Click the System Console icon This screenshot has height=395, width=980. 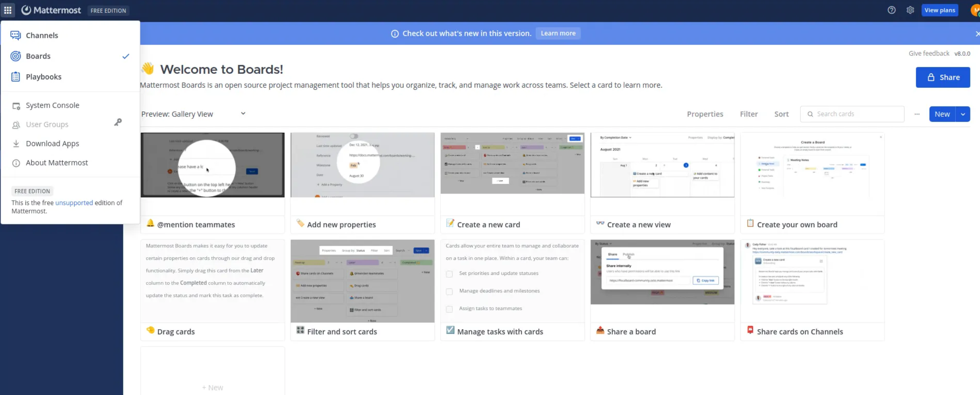(16, 106)
